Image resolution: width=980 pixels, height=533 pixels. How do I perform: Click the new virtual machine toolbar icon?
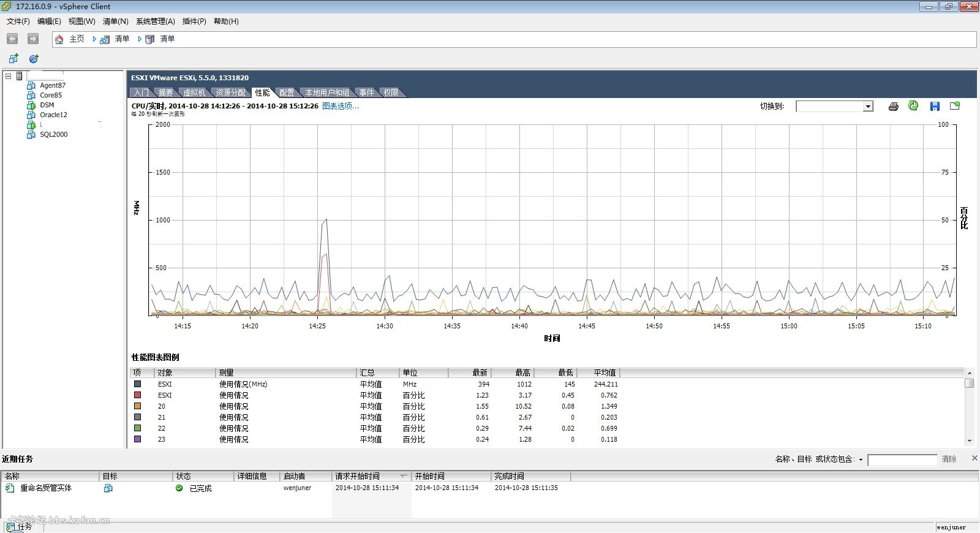pos(13,59)
